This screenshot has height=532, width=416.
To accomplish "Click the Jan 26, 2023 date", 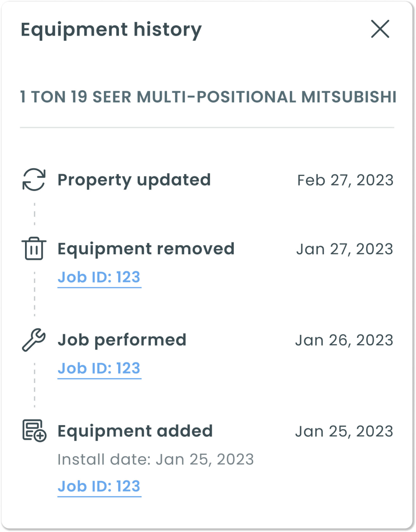I will point(344,340).
